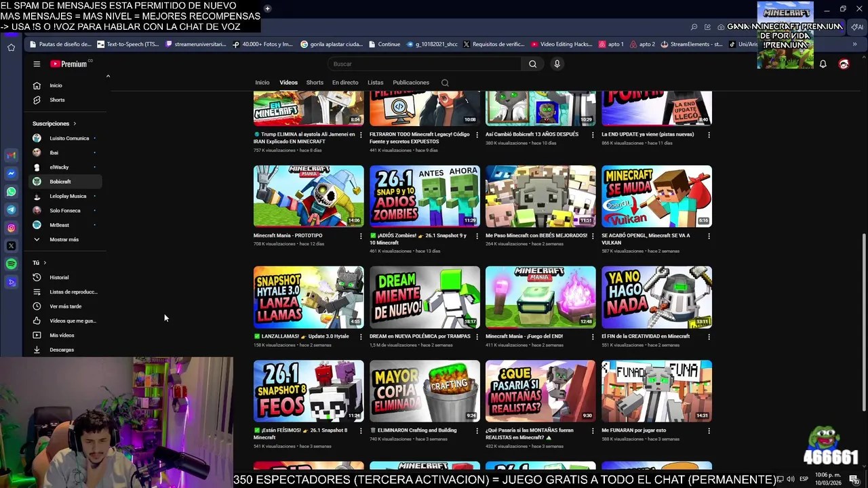The width and height of the screenshot is (868, 488).
Task: Open Solo Fonseca subscription channel
Action: tap(66, 210)
